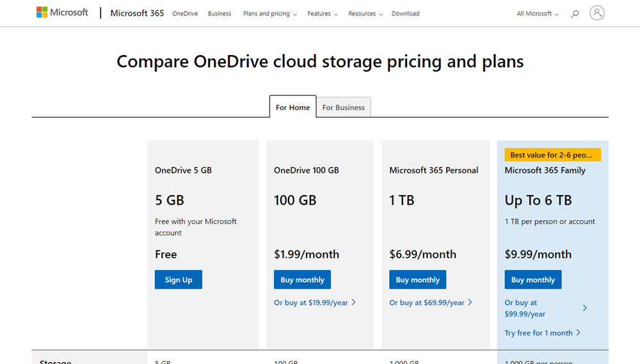This screenshot has width=640, height=364.
Task: Click the OneDrive 100 GB plan title
Action: click(307, 170)
